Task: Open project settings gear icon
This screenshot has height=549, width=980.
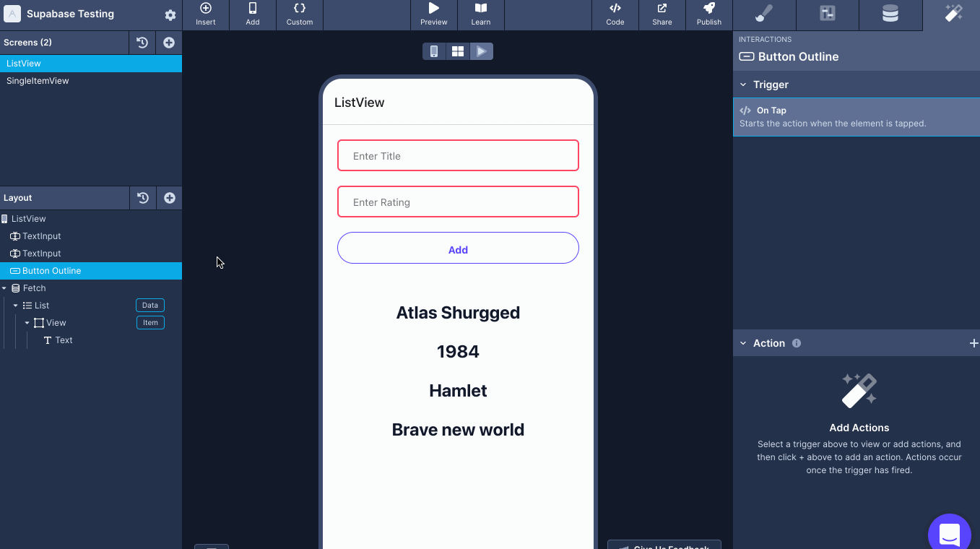Action: point(170,15)
